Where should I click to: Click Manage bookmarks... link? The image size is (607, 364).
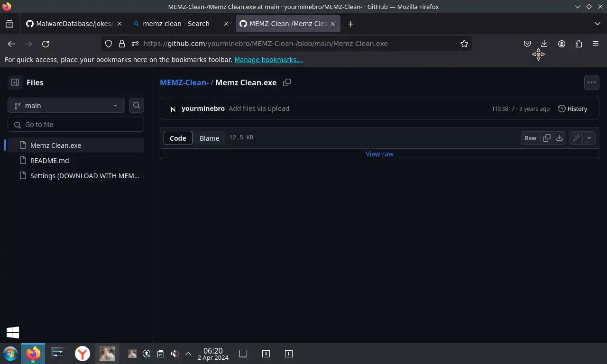(x=268, y=60)
